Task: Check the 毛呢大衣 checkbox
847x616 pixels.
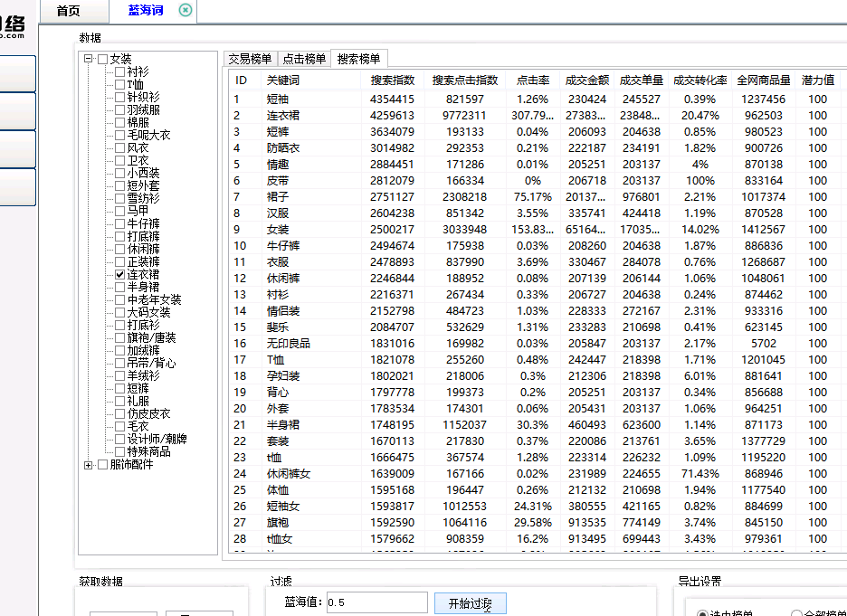Action: click(x=120, y=135)
